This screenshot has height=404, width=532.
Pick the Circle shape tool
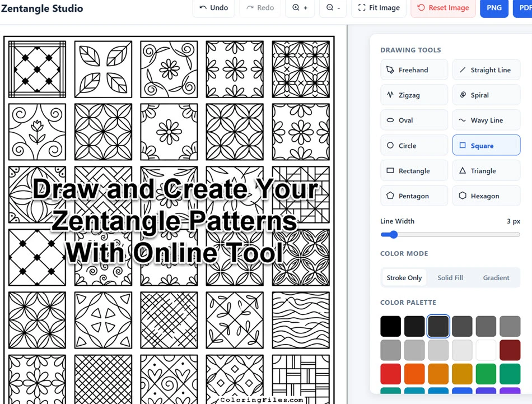coord(414,145)
